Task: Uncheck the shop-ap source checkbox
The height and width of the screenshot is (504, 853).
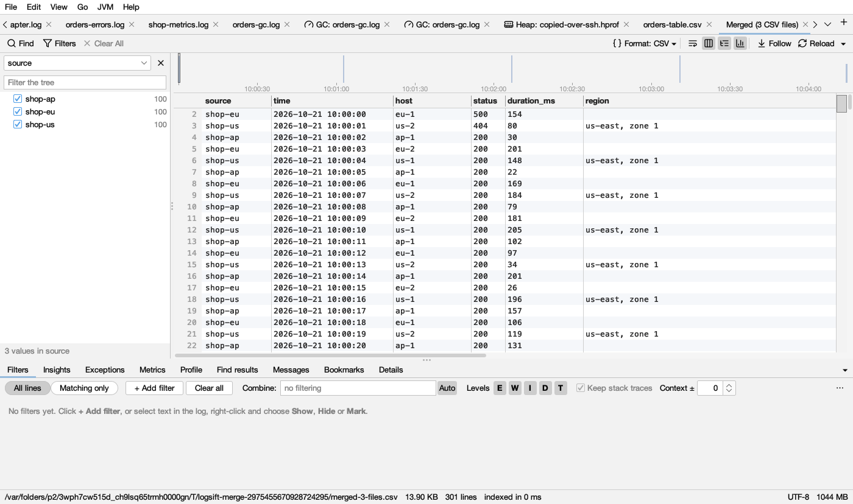Action: (18, 99)
